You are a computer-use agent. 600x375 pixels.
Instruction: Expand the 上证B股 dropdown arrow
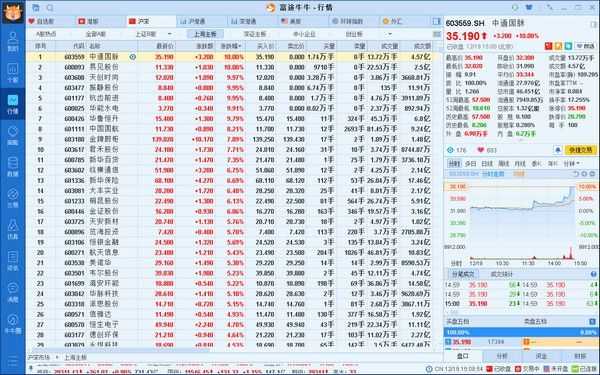(170, 34)
